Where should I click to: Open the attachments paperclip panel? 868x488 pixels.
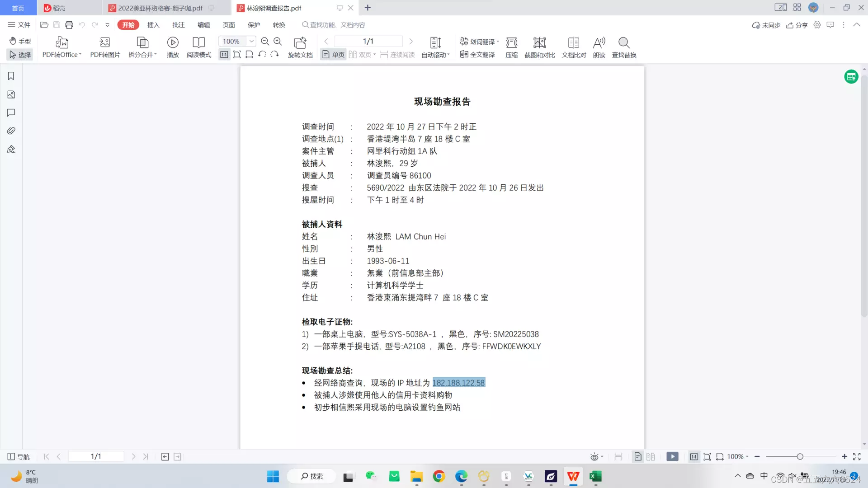coord(11,131)
